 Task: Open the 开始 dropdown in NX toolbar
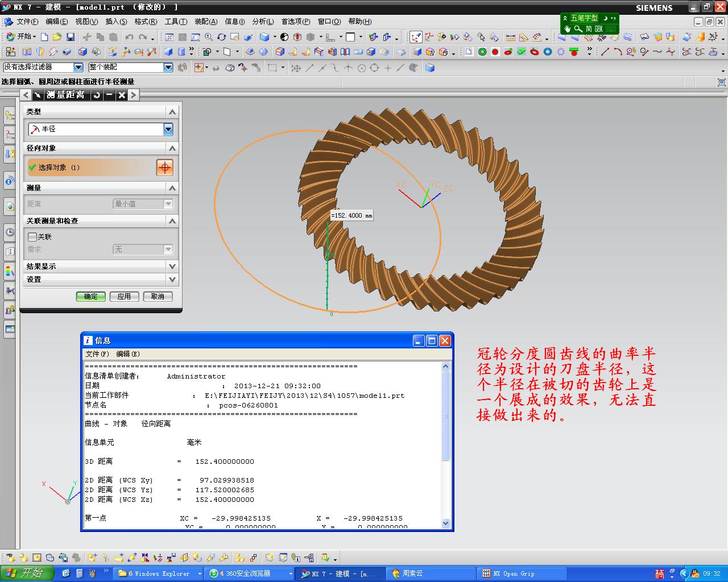(21, 36)
